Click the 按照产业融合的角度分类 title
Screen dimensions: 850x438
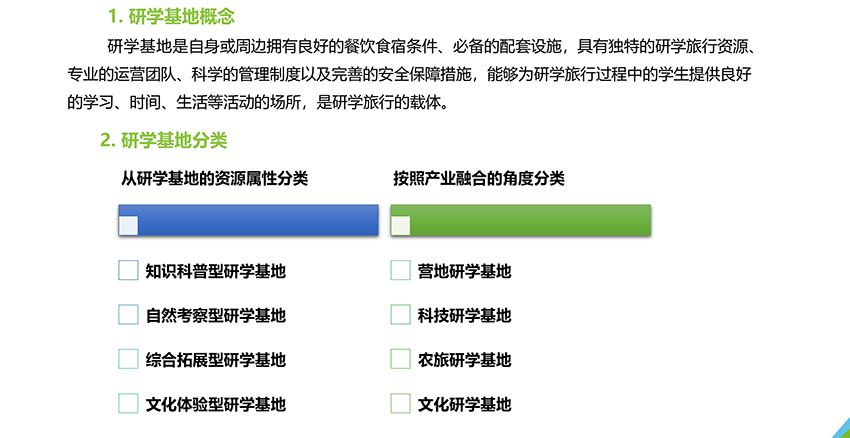[x=479, y=178]
